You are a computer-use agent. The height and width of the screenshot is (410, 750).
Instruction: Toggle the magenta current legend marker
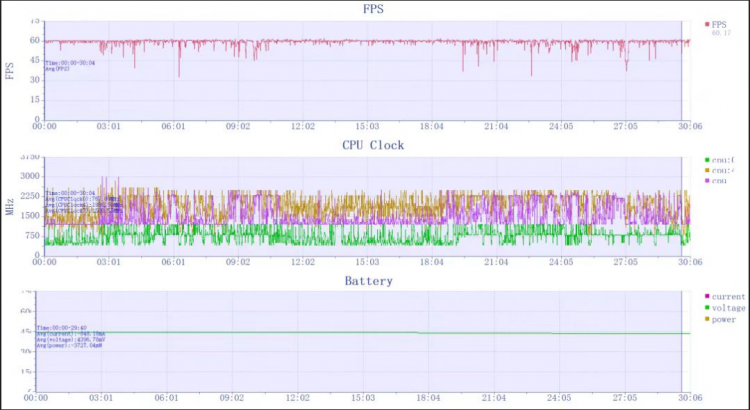point(707,297)
